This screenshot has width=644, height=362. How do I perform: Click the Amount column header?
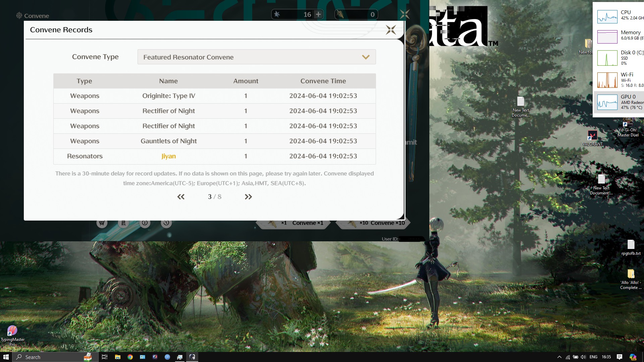coord(246,81)
